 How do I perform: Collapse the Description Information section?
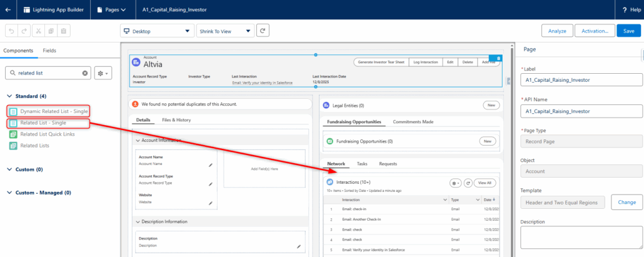coord(138,221)
